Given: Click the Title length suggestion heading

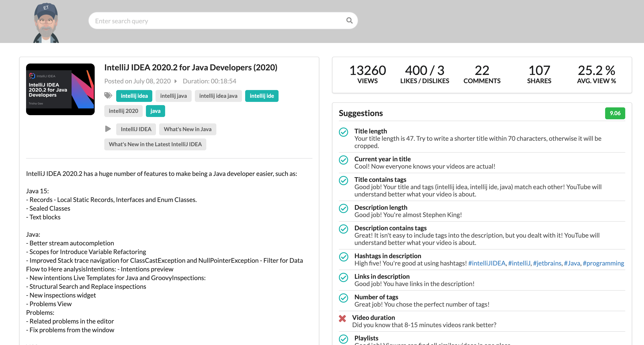Looking at the screenshot, I should tap(370, 131).
